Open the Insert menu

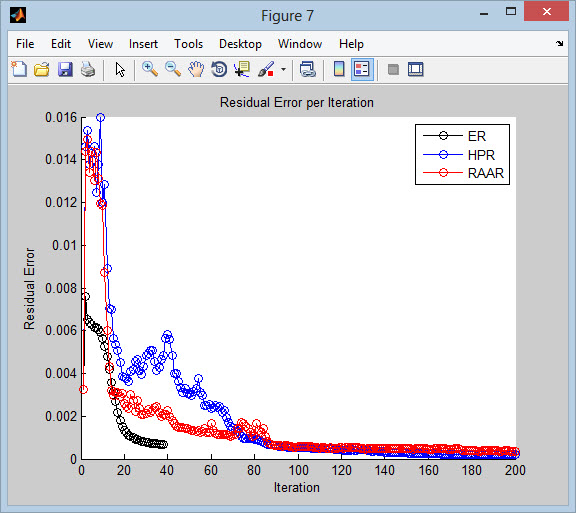143,44
